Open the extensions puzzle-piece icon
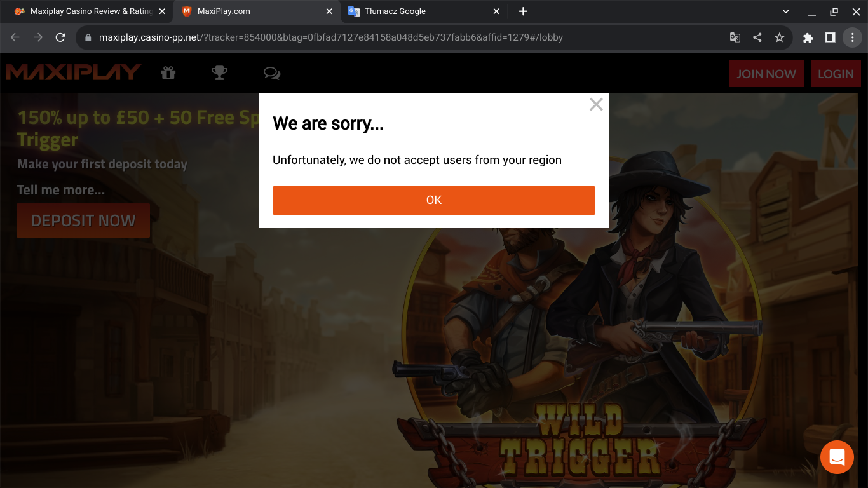The image size is (868, 488). (808, 37)
